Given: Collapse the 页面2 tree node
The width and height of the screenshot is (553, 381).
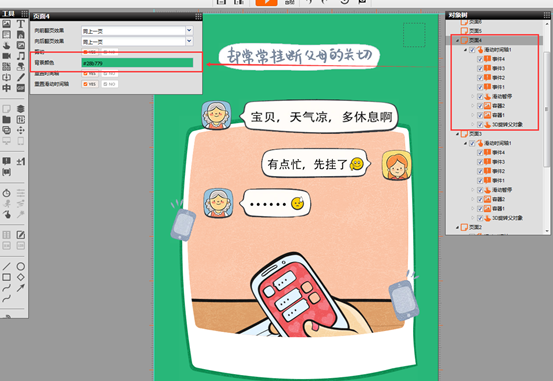Looking at the screenshot, I should pos(457,228).
